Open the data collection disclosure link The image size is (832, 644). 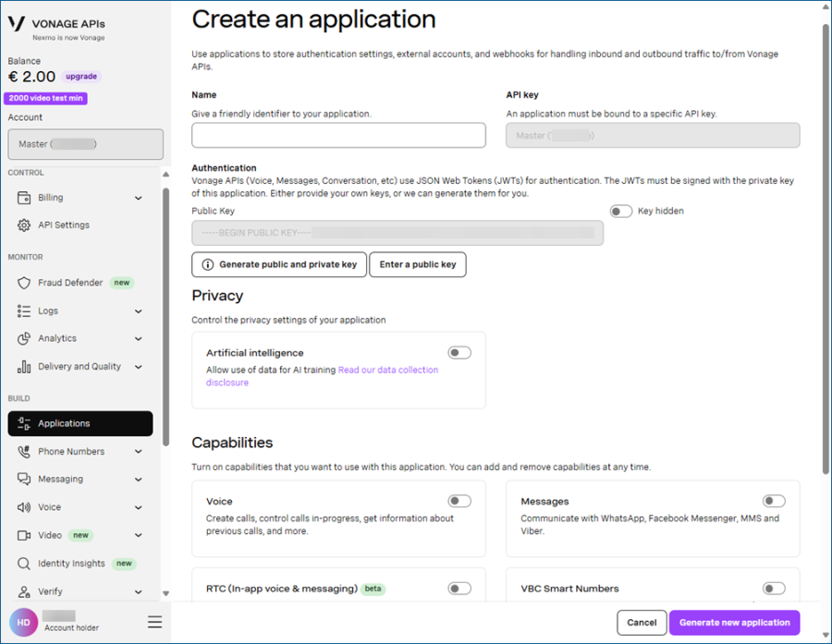coord(387,371)
